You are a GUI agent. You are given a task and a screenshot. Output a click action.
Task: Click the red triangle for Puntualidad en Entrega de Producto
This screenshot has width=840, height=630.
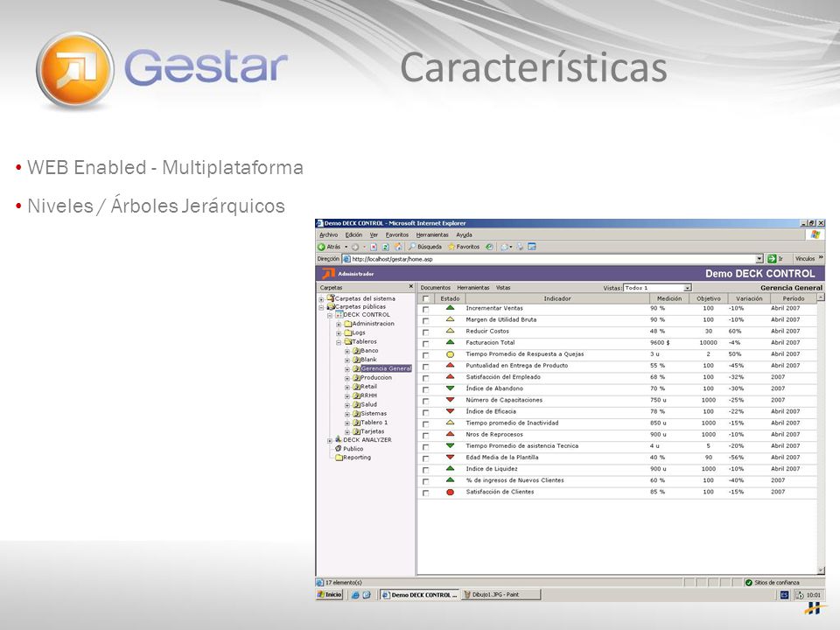point(450,366)
